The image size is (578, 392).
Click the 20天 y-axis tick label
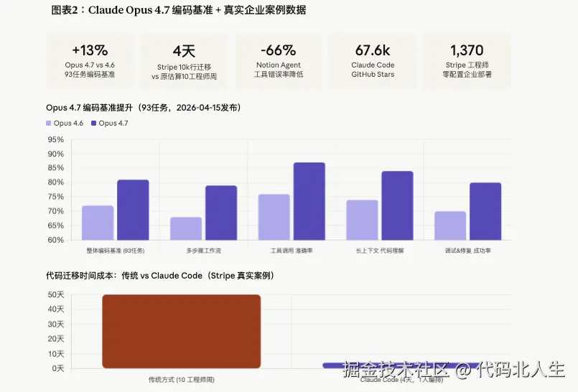pos(56,339)
